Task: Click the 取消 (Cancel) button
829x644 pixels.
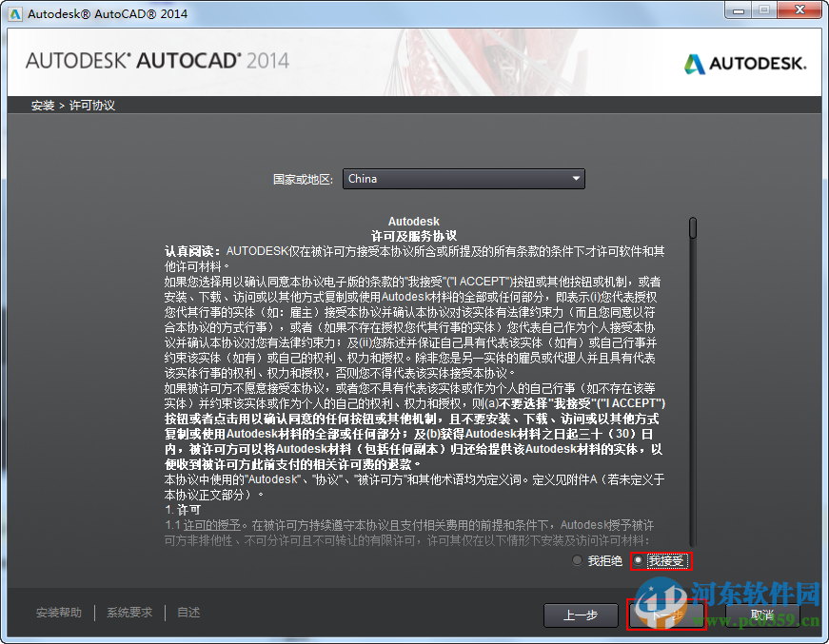Action: coord(759,615)
